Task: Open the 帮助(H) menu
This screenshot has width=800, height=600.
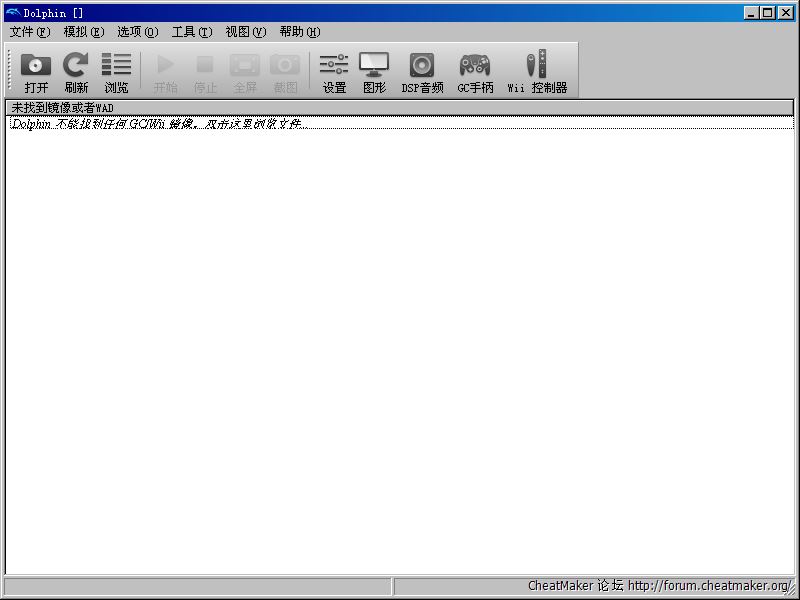Action: tap(299, 32)
